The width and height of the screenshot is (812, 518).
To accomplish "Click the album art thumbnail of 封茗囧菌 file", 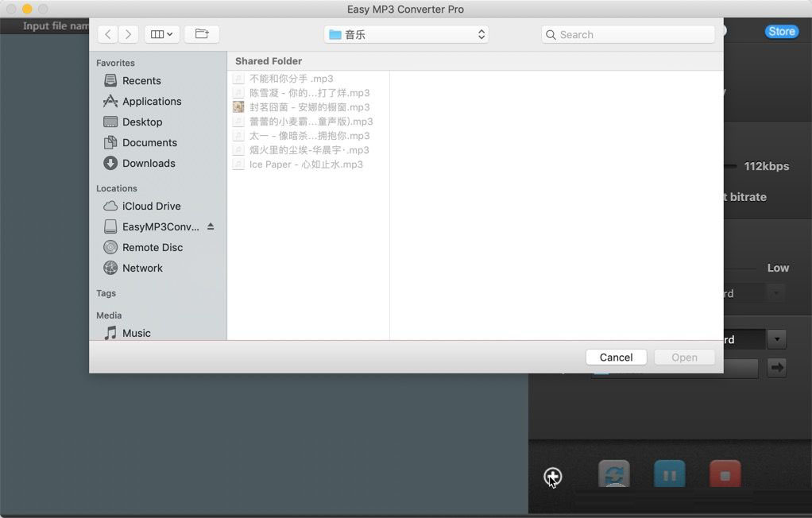I will point(238,107).
